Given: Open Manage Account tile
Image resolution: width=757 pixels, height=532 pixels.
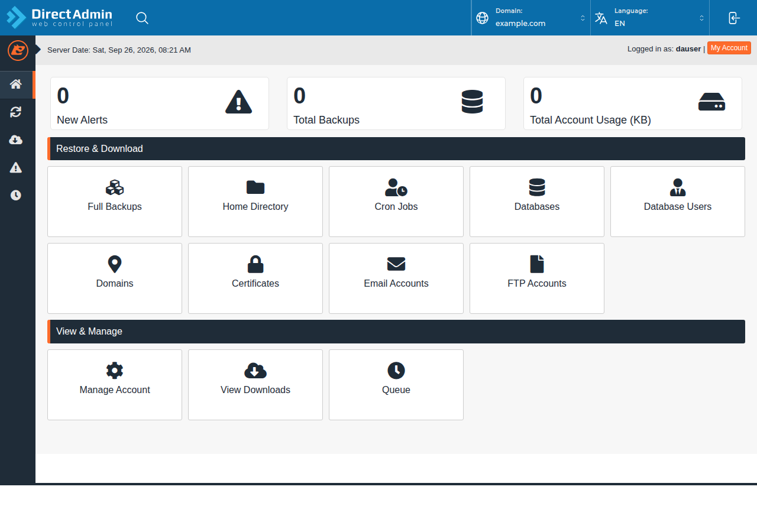Looking at the screenshot, I should tap(115, 385).
